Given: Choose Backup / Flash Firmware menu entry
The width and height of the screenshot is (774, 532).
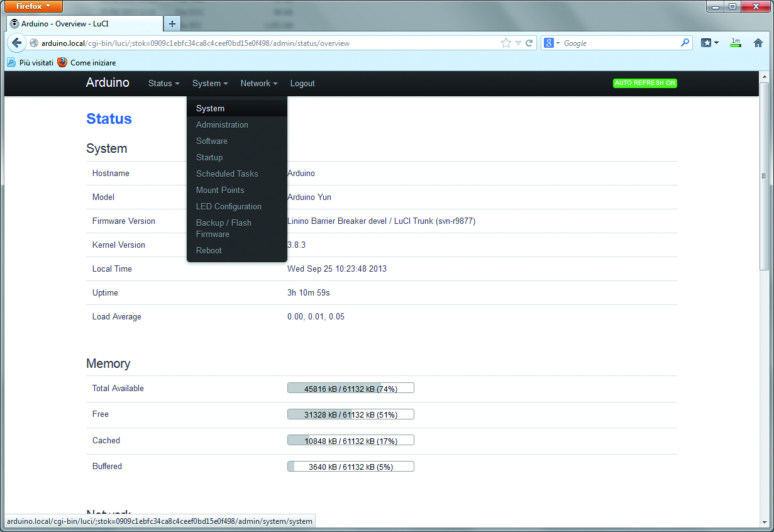Looking at the screenshot, I should coord(224,228).
